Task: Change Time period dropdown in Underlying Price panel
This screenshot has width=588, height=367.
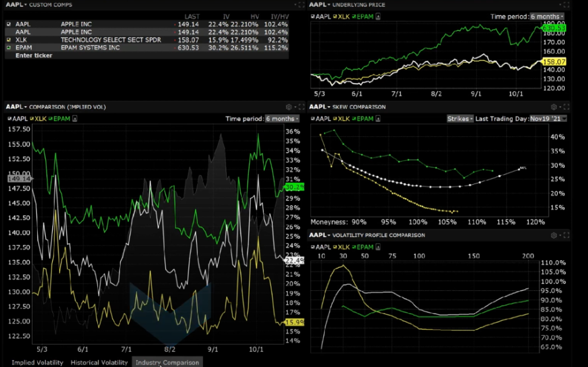Action: (547, 16)
